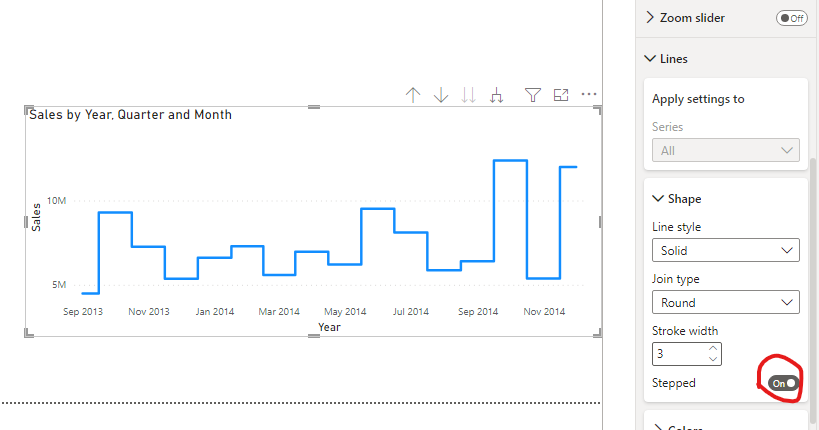Click the drill up arrow icon
819x430 pixels.
413,95
